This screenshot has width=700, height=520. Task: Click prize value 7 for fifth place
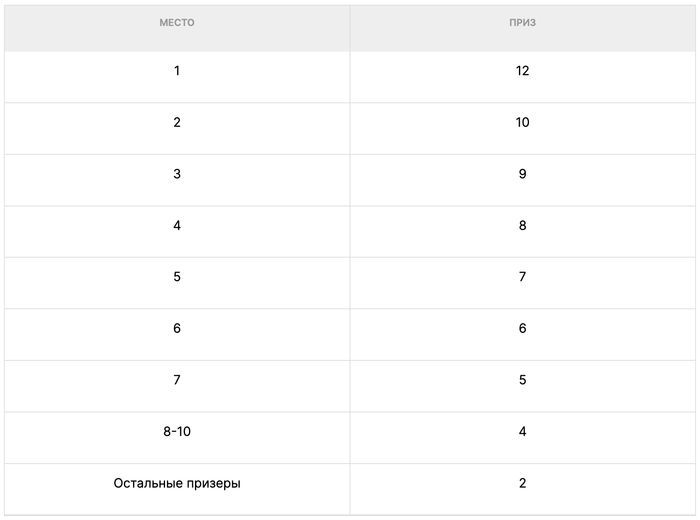[522, 277]
